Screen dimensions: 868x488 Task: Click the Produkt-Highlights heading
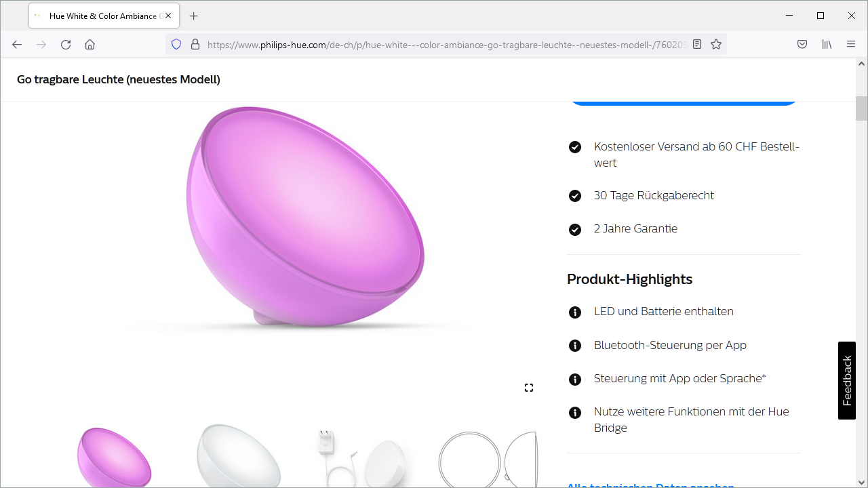pyautogui.click(x=629, y=279)
